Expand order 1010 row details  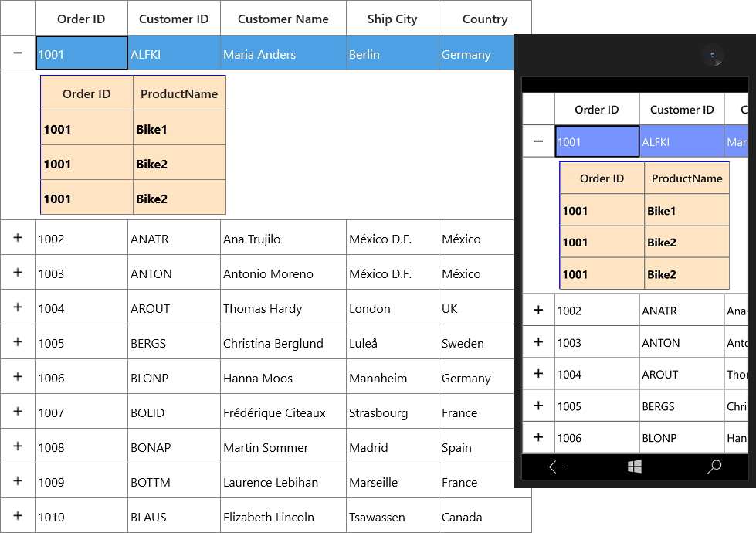point(18,515)
